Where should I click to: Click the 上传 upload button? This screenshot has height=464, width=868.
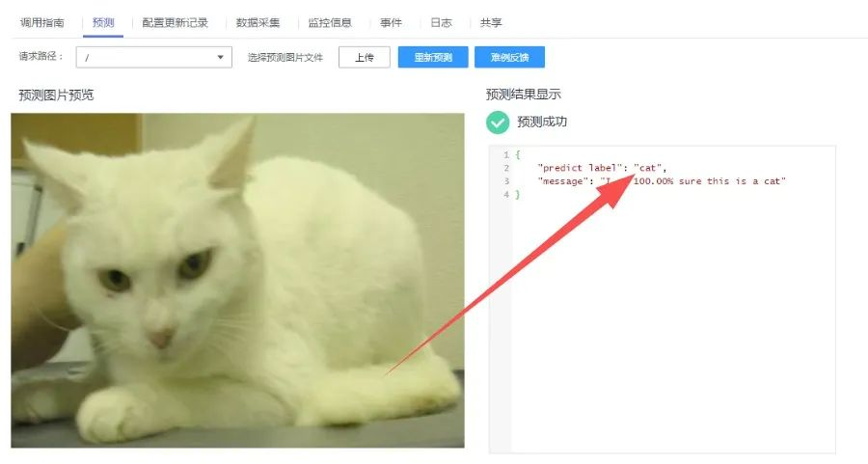point(365,57)
